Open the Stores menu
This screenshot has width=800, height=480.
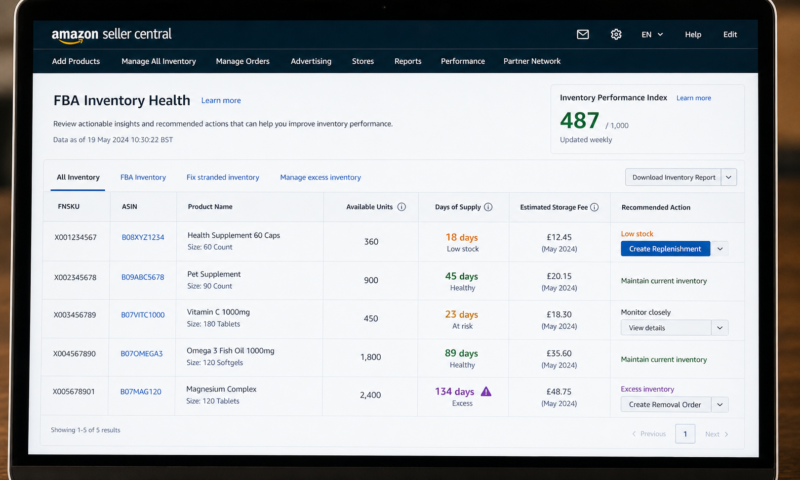[363, 61]
